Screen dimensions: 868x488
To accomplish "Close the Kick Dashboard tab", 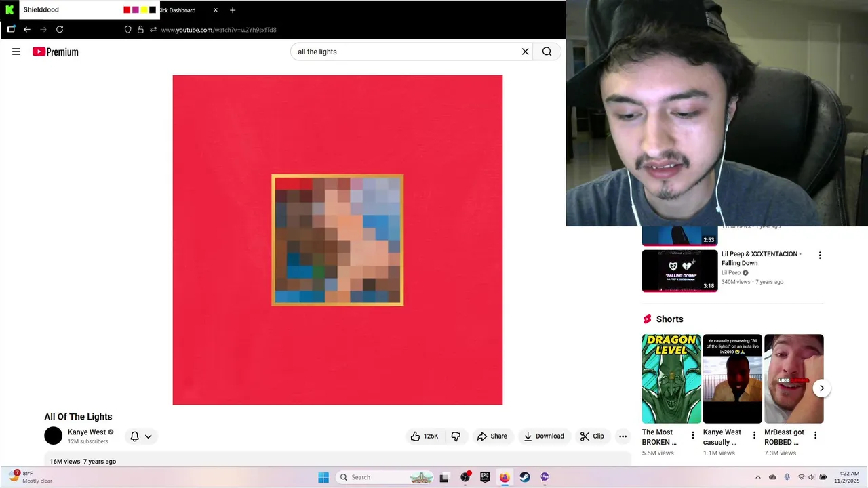I will 216,10.
